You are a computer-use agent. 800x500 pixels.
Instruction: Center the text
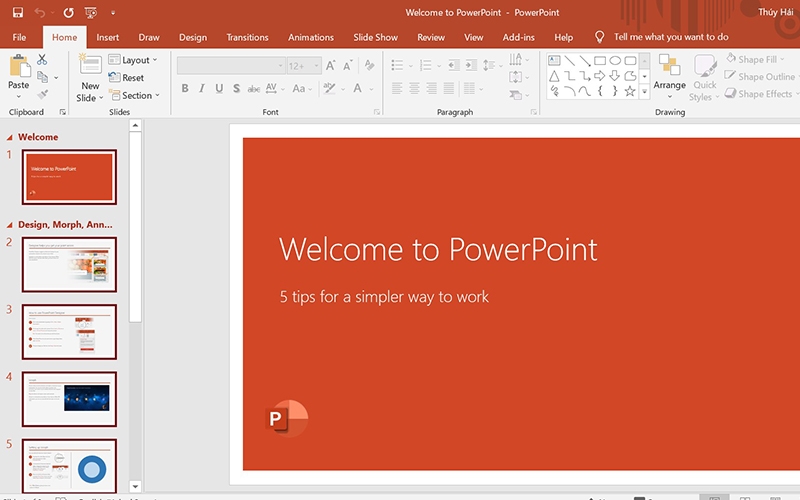click(x=414, y=88)
